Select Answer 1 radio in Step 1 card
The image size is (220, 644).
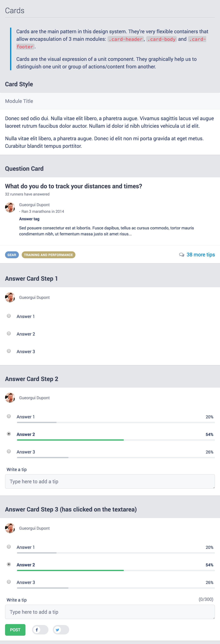coord(9,316)
